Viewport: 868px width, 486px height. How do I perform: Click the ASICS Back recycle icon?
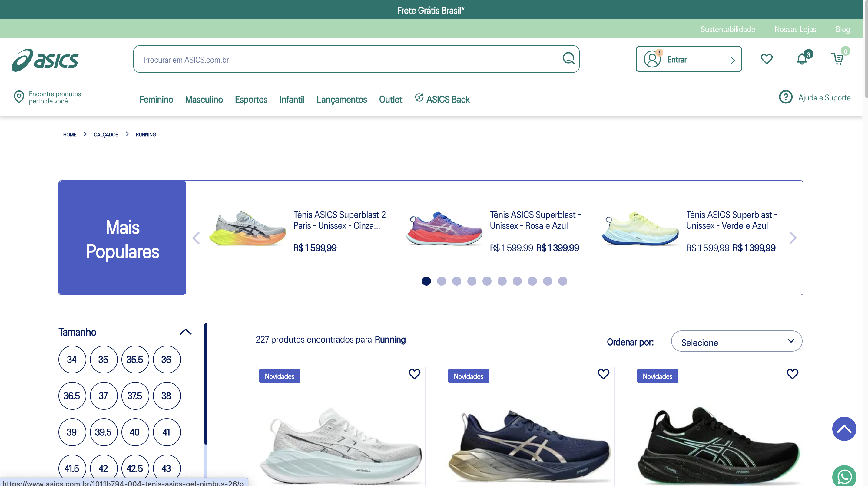(419, 97)
